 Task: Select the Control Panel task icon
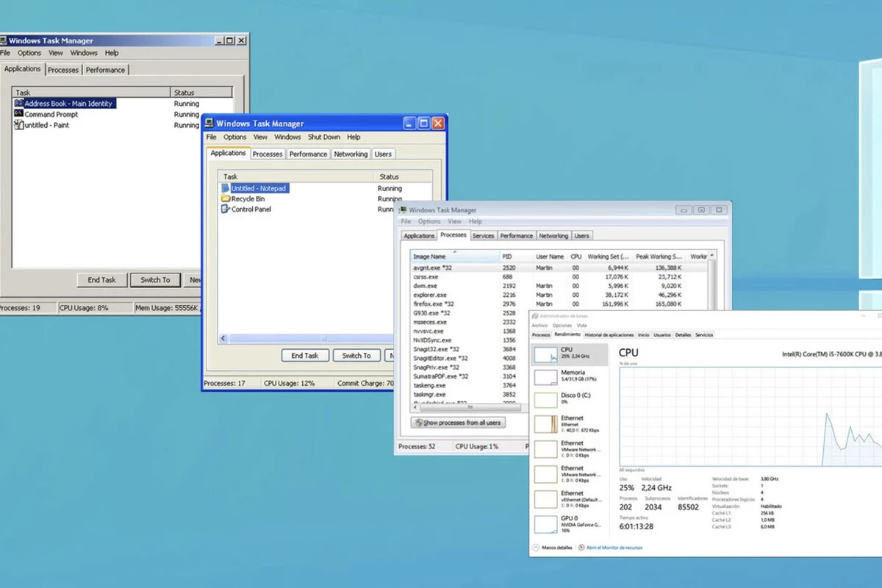point(226,209)
